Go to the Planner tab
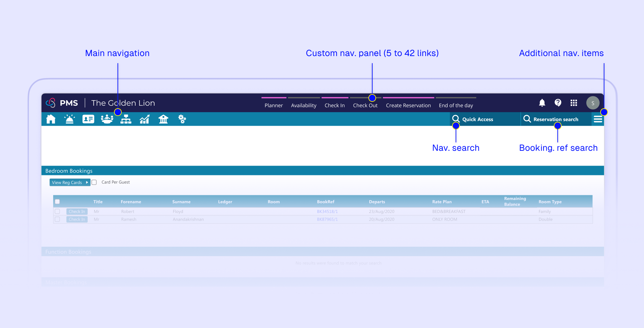 pyautogui.click(x=273, y=105)
